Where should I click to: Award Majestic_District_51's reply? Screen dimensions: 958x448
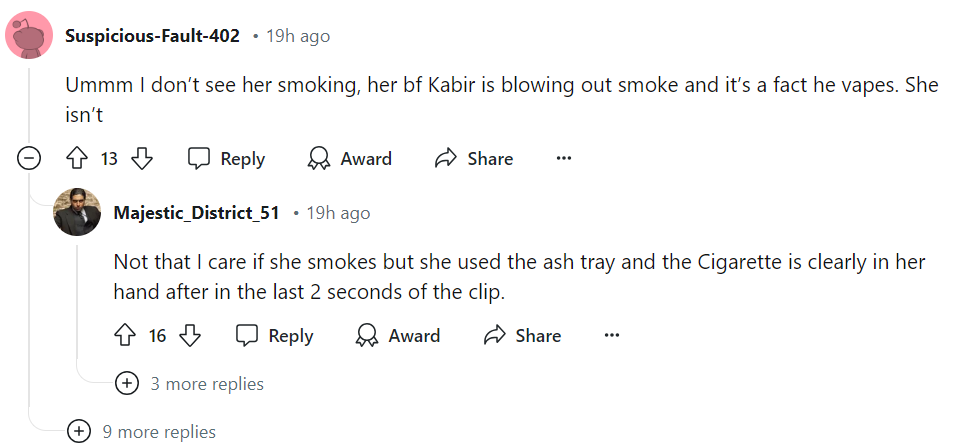(x=397, y=336)
